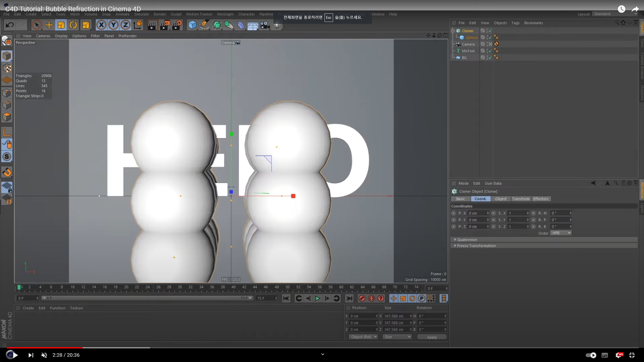644x362 pixels.
Task: Expand the Freeze Transformation section
Action: pos(455,246)
